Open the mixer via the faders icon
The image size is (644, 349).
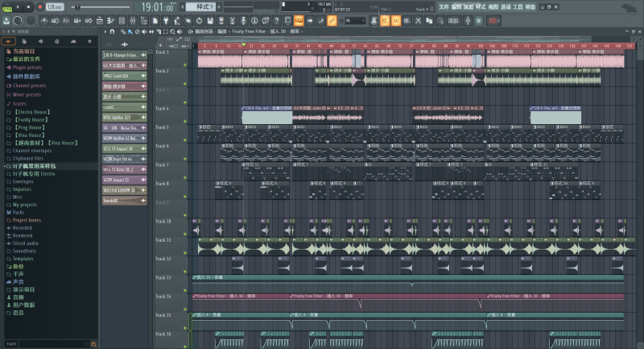[x=133, y=20]
